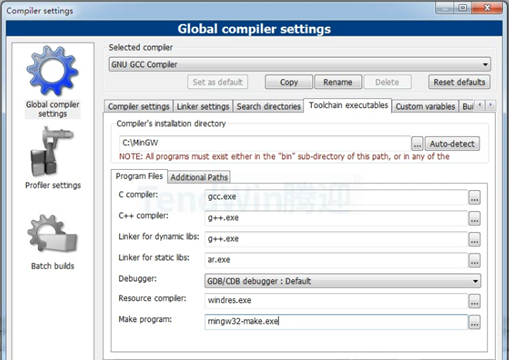Select Toolchain executables tab

click(348, 105)
